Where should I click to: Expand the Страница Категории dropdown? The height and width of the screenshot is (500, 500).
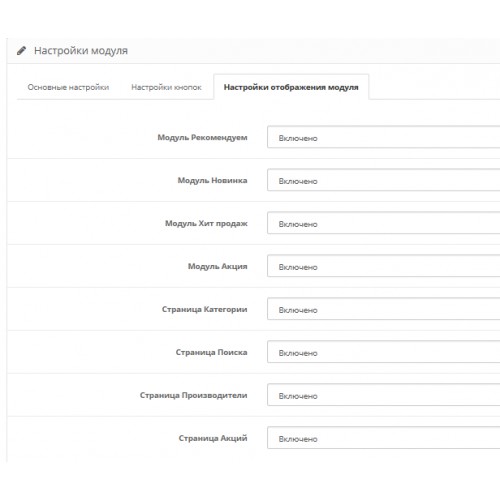tap(384, 309)
